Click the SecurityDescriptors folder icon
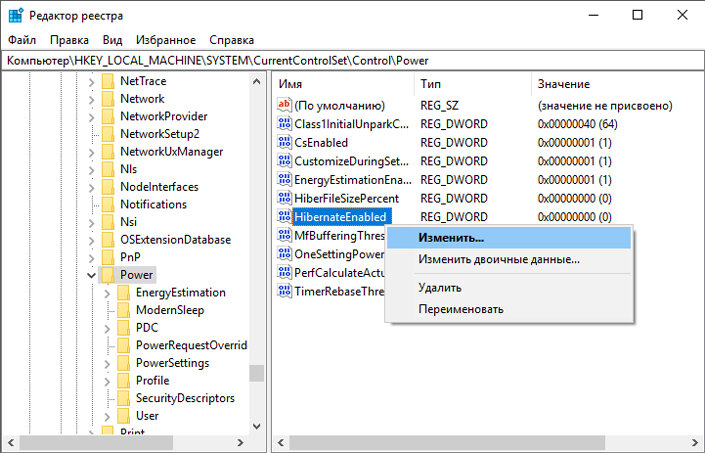This screenshot has width=705, height=453. pos(124,398)
